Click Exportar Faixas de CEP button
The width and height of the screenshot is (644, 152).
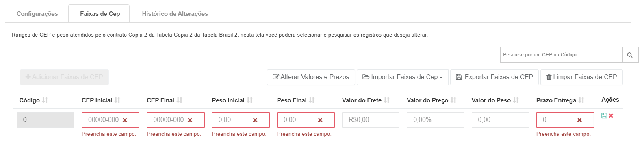click(x=494, y=77)
